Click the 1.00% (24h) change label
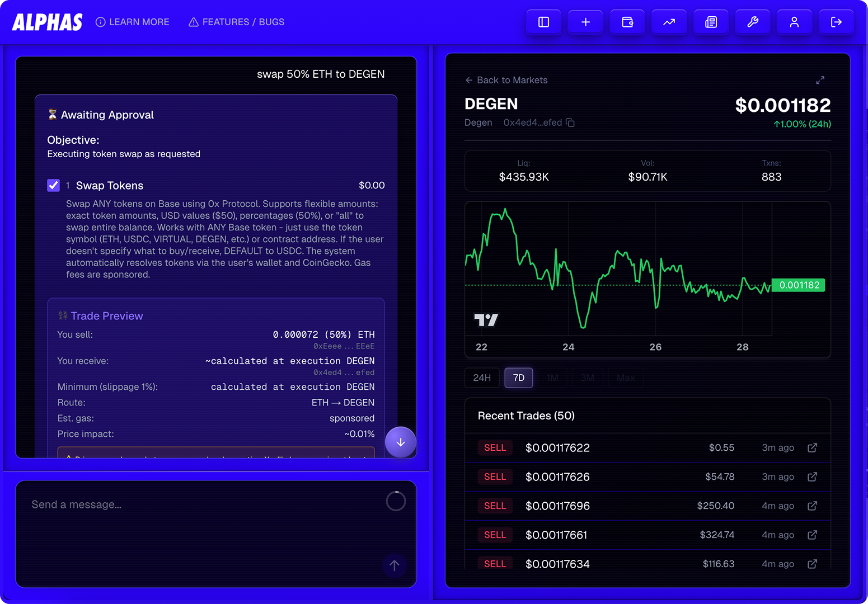868x604 pixels. [x=802, y=124]
